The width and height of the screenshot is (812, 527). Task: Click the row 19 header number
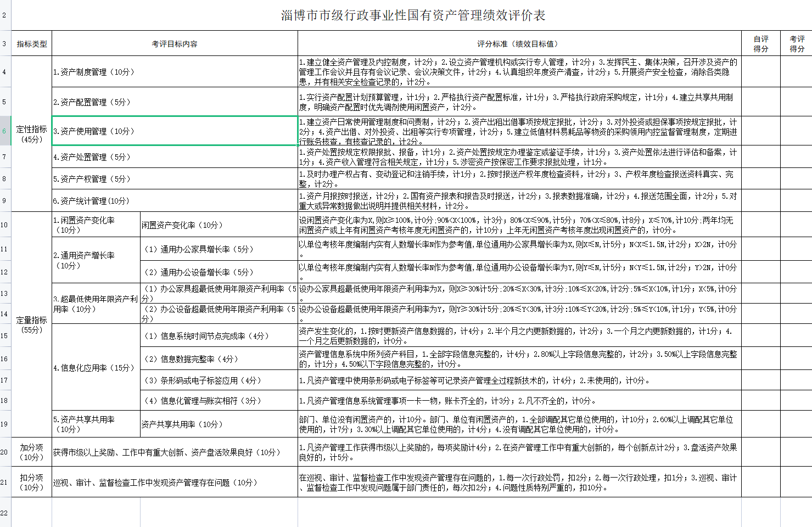(5, 424)
